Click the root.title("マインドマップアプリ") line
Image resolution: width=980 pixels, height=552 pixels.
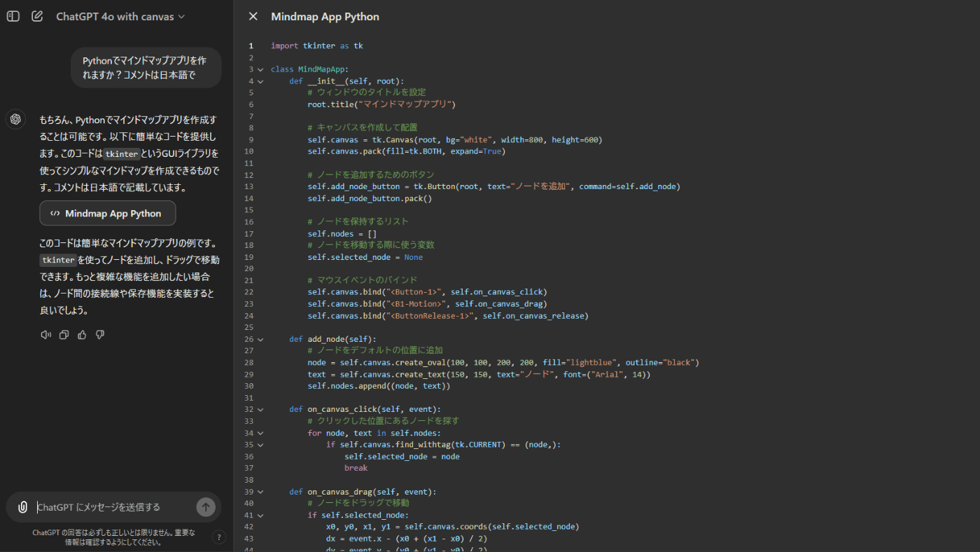click(381, 104)
